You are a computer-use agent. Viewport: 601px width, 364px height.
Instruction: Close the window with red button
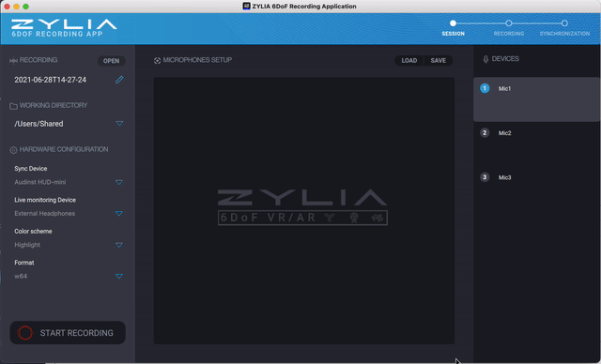(7, 7)
